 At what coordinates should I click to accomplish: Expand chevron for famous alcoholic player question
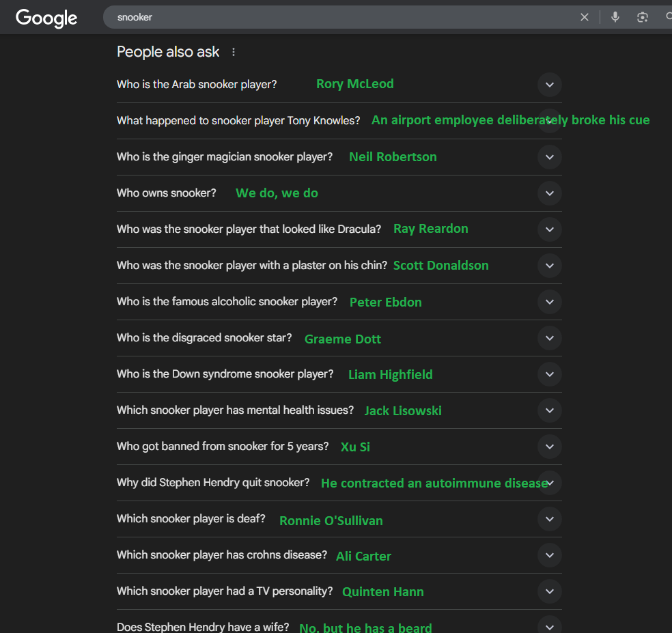pyautogui.click(x=550, y=302)
